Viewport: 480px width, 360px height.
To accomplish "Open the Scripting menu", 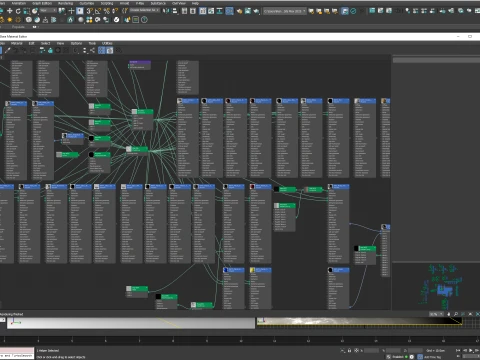I will point(107,3).
